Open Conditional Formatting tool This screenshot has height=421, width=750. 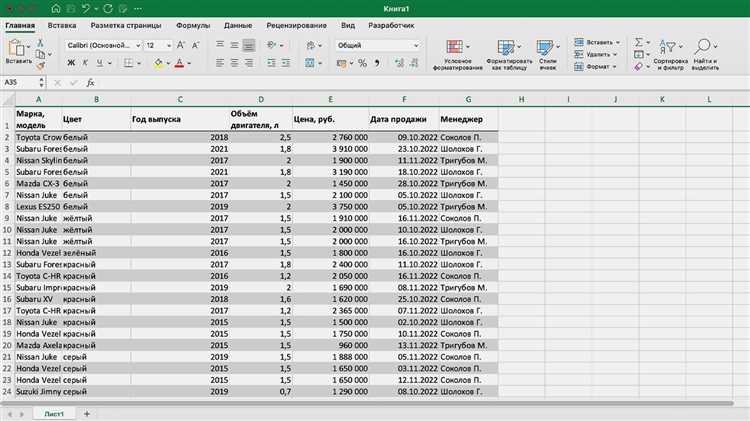(x=454, y=47)
